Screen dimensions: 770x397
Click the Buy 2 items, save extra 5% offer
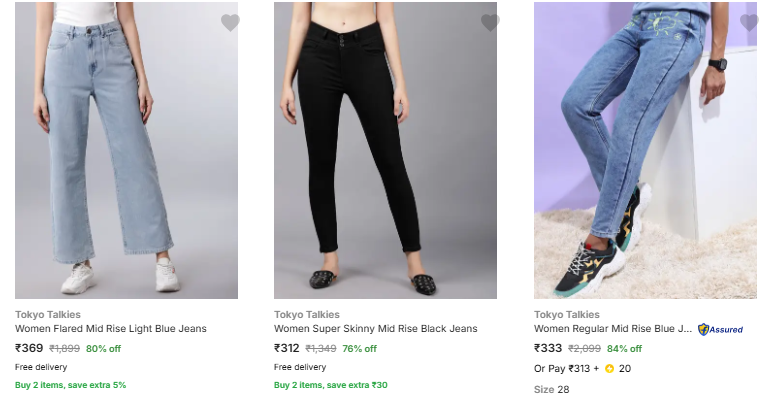point(70,385)
